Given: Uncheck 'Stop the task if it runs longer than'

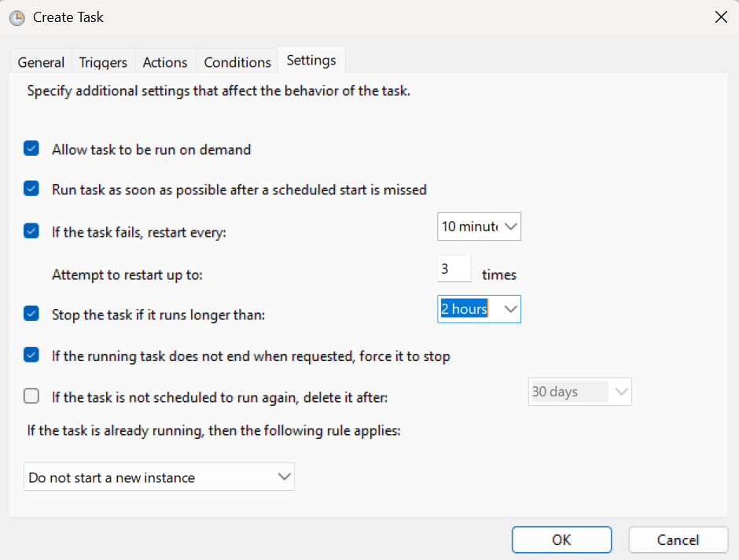Looking at the screenshot, I should click(31, 313).
